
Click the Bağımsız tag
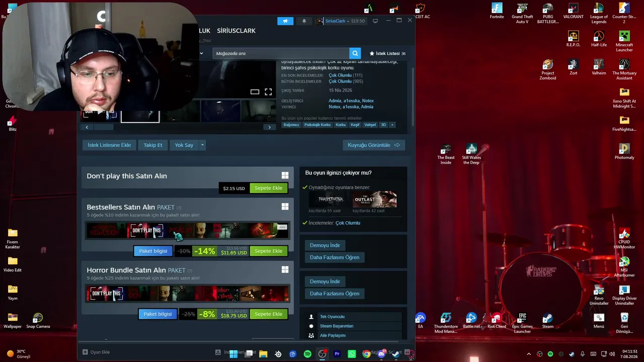(291, 125)
